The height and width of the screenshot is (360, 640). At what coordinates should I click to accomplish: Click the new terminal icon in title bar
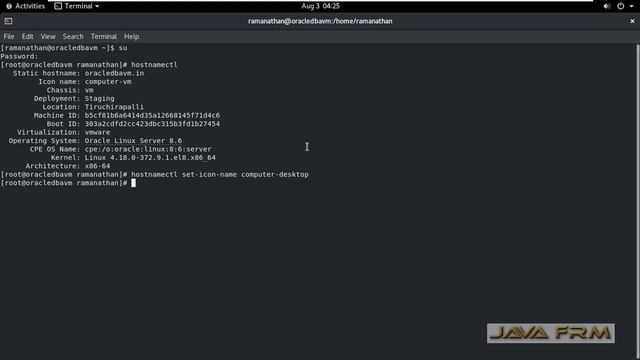[x=8, y=21]
